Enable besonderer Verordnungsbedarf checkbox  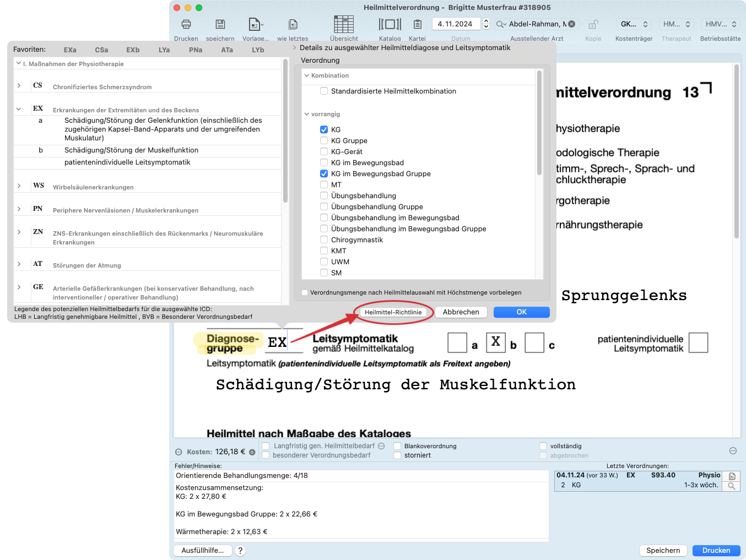coord(266,455)
